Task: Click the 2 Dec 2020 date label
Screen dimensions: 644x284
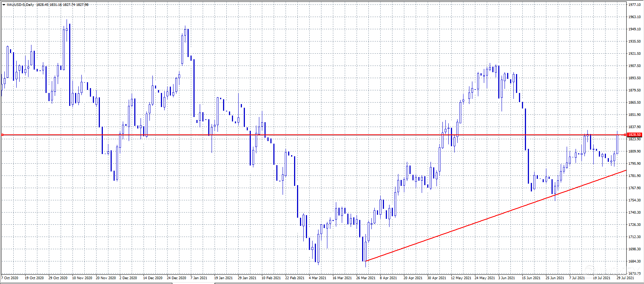Action: coord(128,278)
